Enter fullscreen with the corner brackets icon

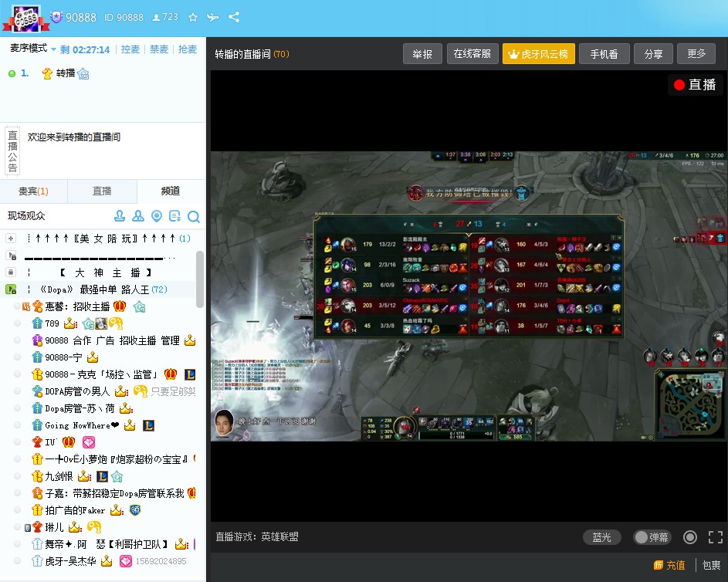coord(715,537)
